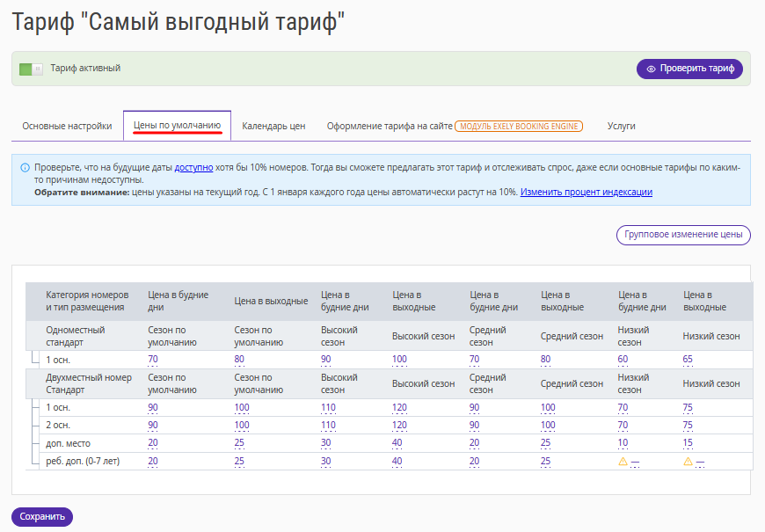Image resolution: width=765 pixels, height=532 pixels.
Task: Click the Сохранить button
Action: click(x=42, y=517)
